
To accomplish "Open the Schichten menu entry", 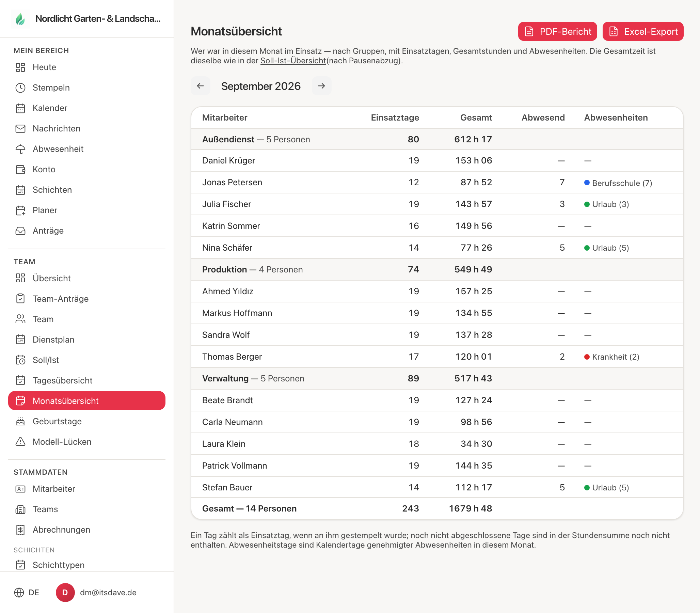I will point(87,190).
